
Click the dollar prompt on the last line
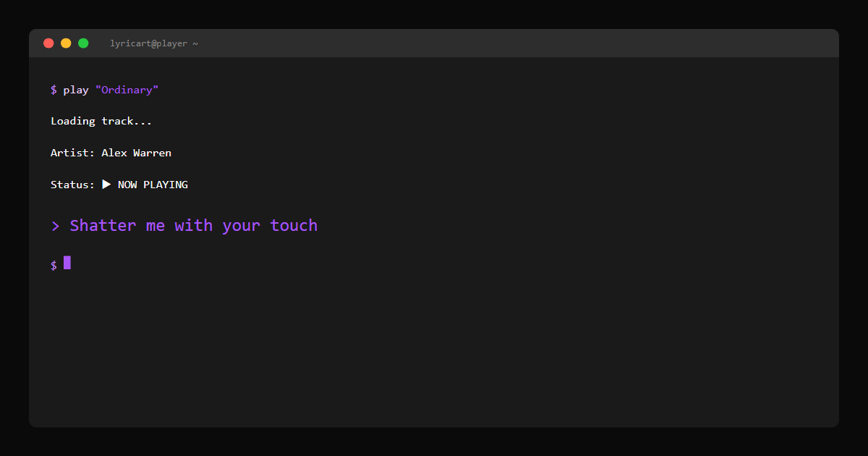[54, 265]
